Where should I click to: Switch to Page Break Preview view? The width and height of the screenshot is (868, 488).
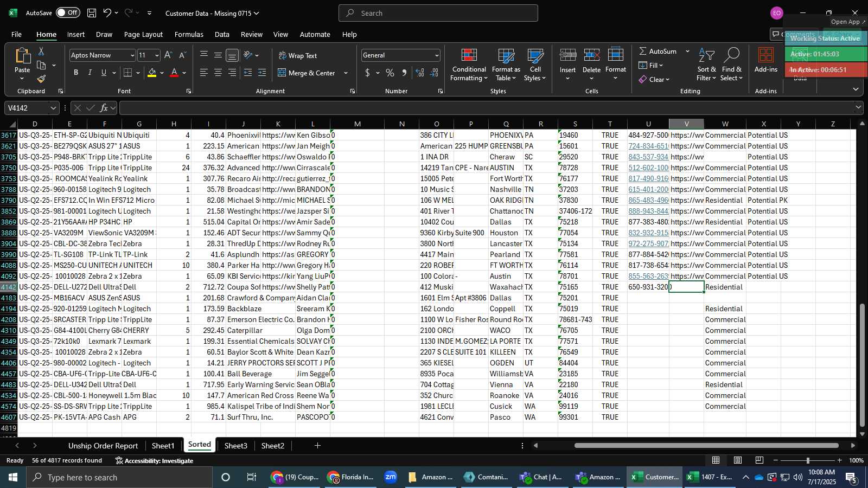pos(759,460)
